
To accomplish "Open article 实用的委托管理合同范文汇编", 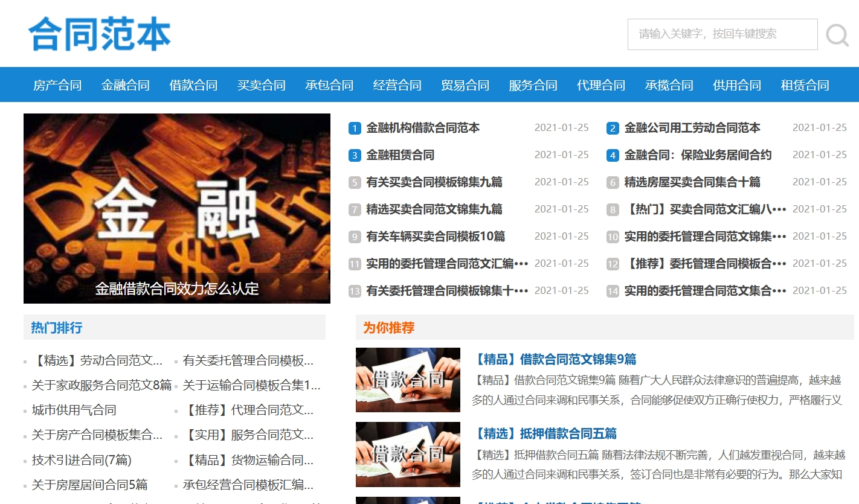I will tap(447, 264).
